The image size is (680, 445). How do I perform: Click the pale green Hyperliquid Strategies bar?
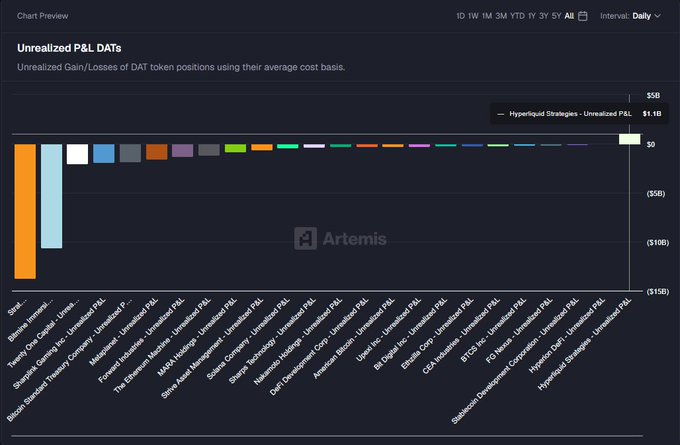click(630, 139)
